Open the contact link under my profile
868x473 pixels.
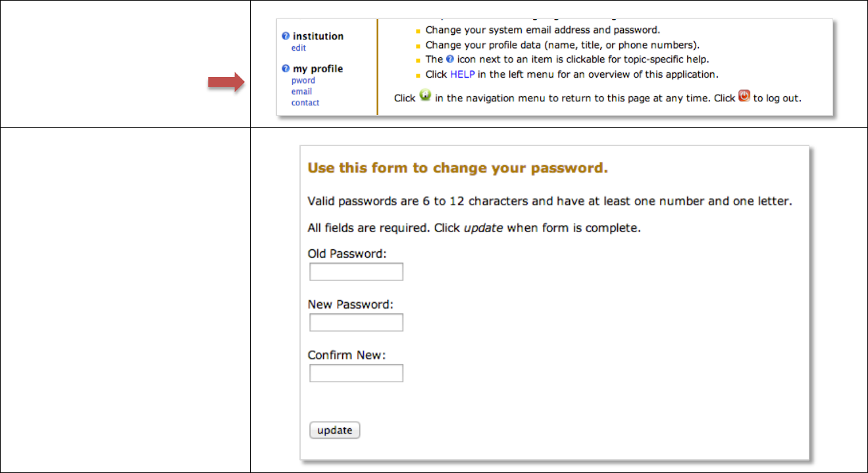click(x=305, y=103)
